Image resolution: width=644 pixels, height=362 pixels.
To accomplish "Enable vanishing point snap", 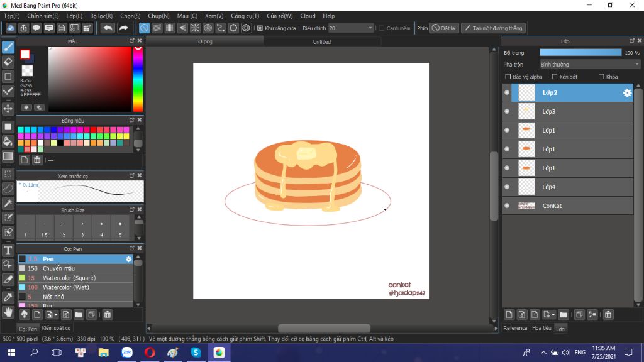I will coord(182,28).
